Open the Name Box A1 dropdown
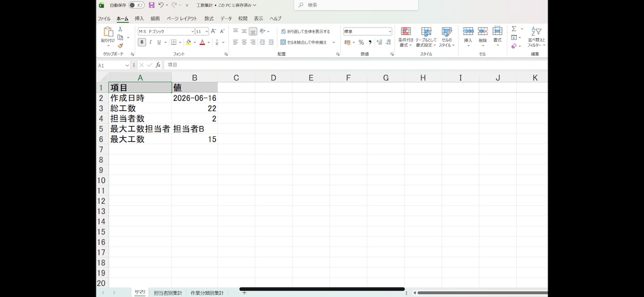This screenshot has height=297, width=644. 127,65
